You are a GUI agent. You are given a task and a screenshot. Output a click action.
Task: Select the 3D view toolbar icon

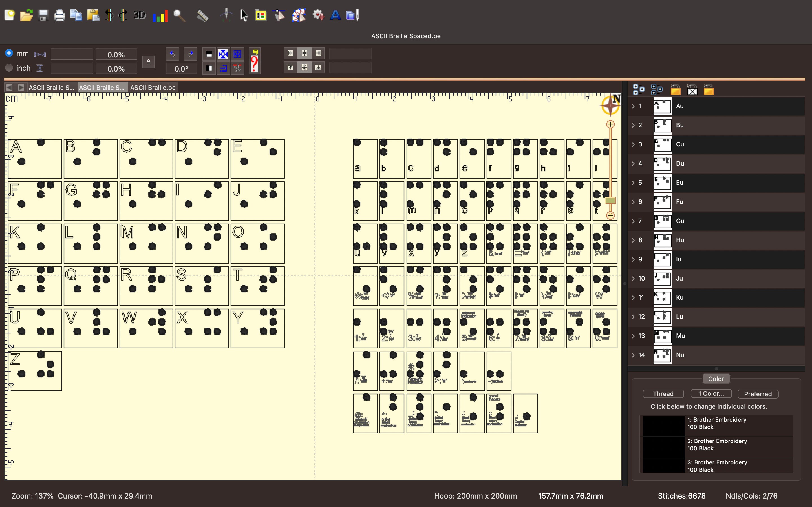[x=140, y=15]
